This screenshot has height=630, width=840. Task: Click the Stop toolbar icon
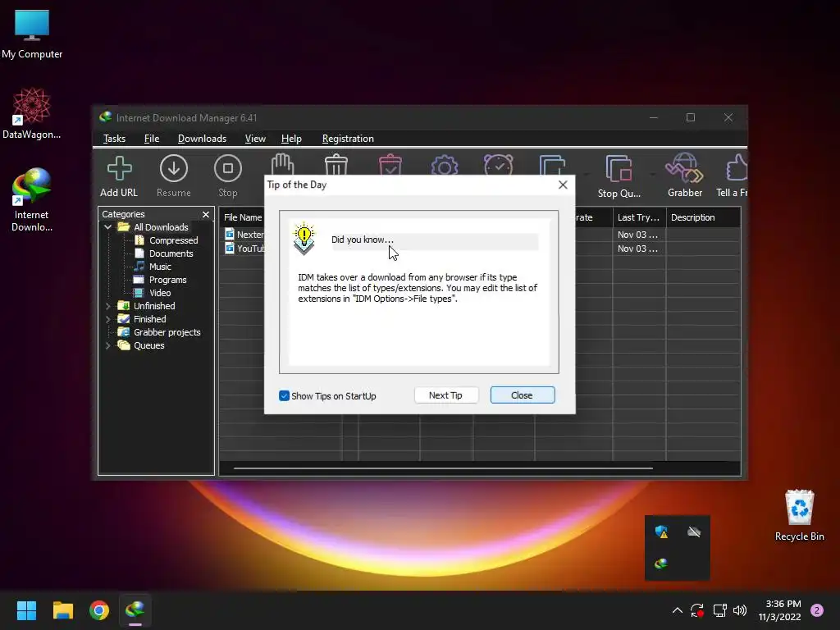coord(228,176)
